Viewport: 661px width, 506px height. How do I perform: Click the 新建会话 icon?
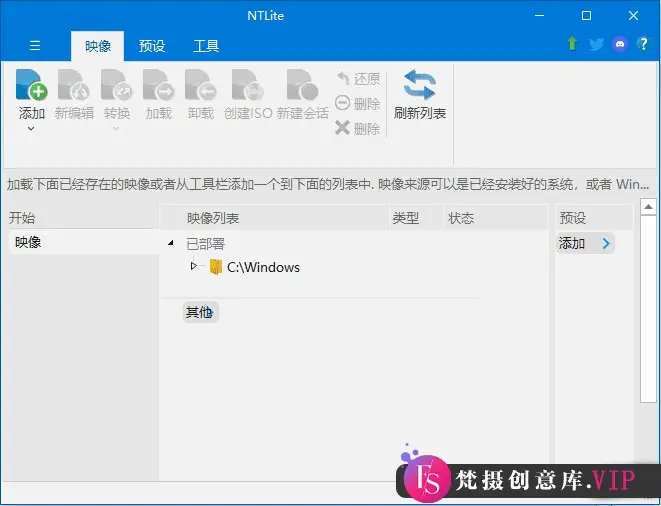302,85
